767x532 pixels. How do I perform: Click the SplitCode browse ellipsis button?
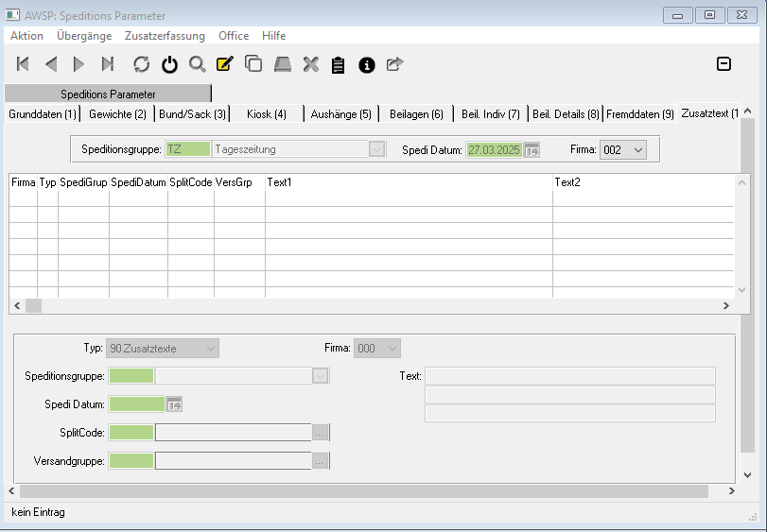(x=321, y=433)
